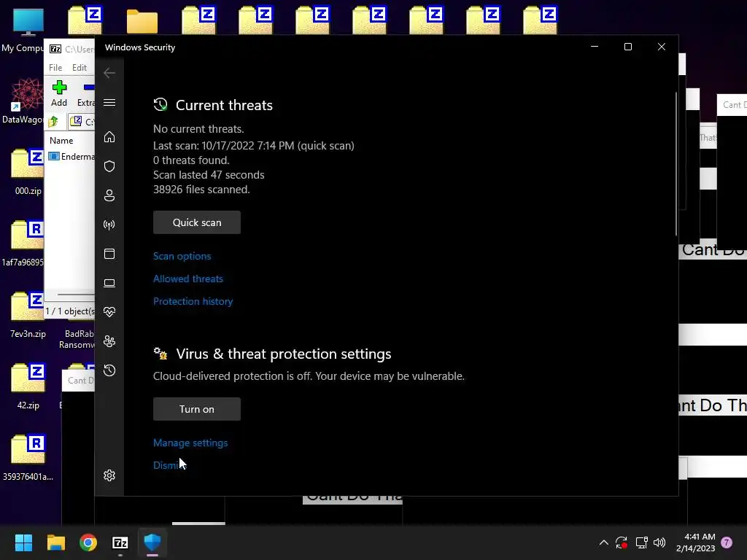Select 7ev3n.zip desktop file
Image resolution: width=747 pixels, height=560 pixels.
[x=28, y=315]
